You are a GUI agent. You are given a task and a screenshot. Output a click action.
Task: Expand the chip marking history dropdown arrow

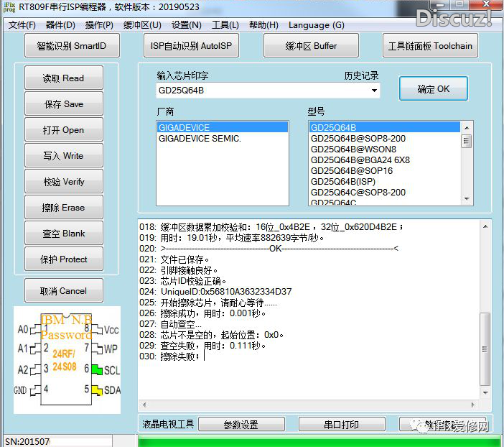[374, 91]
